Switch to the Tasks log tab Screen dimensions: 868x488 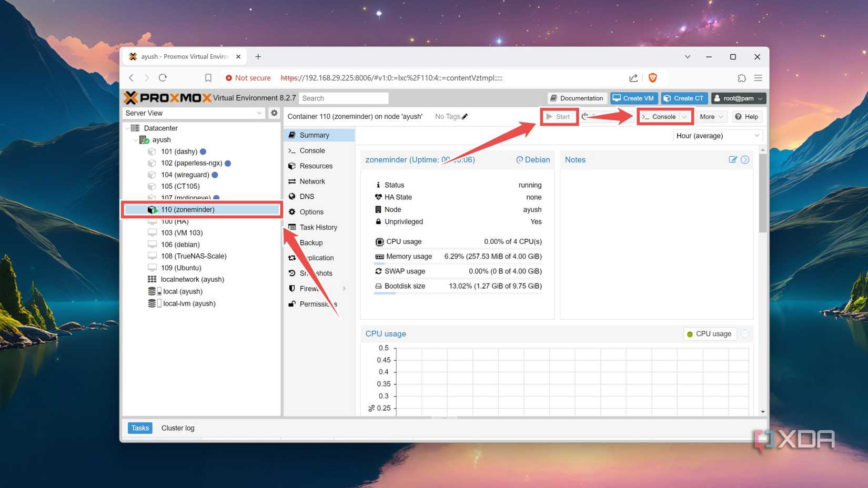coord(140,428)
